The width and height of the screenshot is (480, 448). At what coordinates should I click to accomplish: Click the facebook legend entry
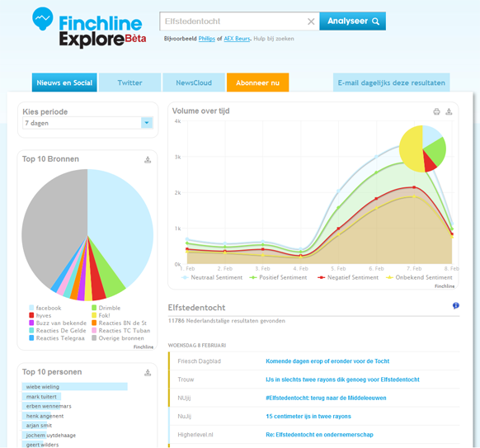(45, 308)
